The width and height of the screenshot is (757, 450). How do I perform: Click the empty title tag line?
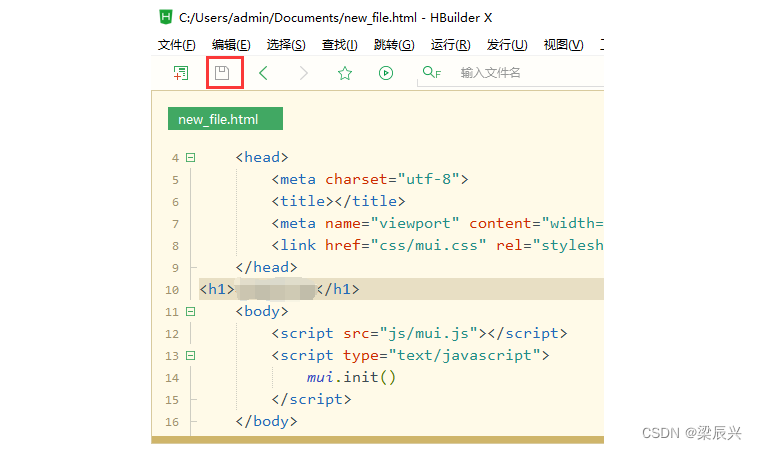pyautogui.click(x=338, y=201)
